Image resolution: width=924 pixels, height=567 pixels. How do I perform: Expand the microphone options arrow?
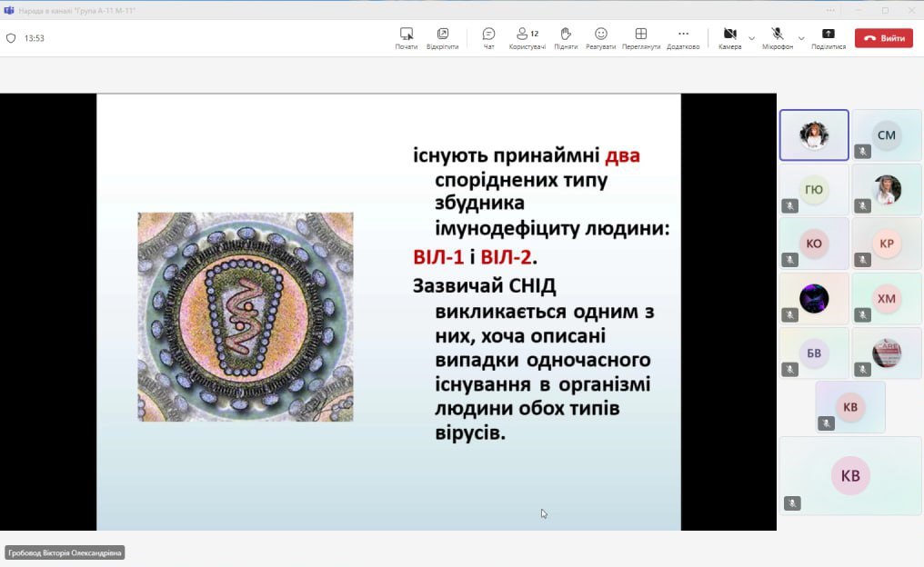click(801, 38)
